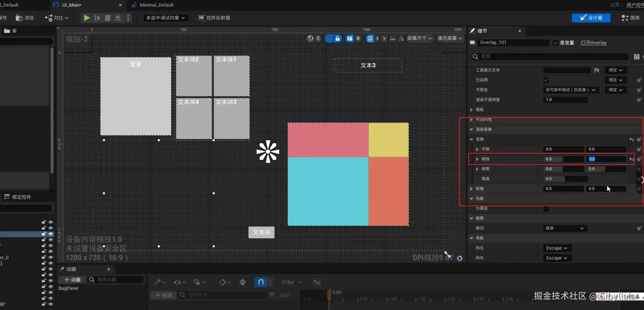Click the grid snap size value 4
The width and height of the screenshot is (644, 310).
tap(377, 38)
